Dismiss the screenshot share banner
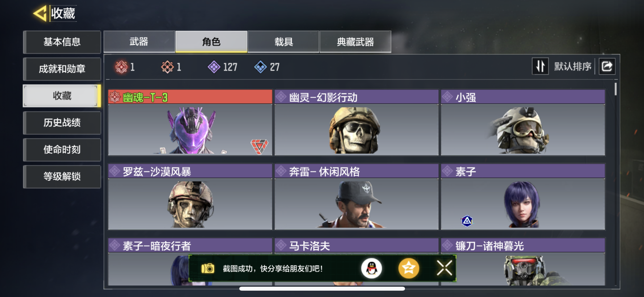Image resolution: width=644 pixels, height=297 pixels. coord(444,268)
